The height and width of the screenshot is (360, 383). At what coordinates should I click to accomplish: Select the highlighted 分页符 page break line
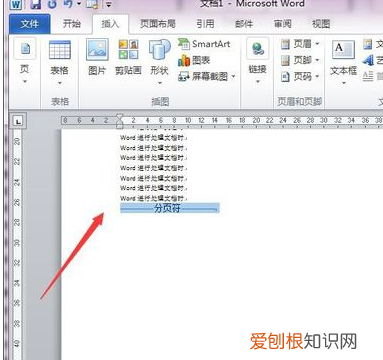pos(170,208)
